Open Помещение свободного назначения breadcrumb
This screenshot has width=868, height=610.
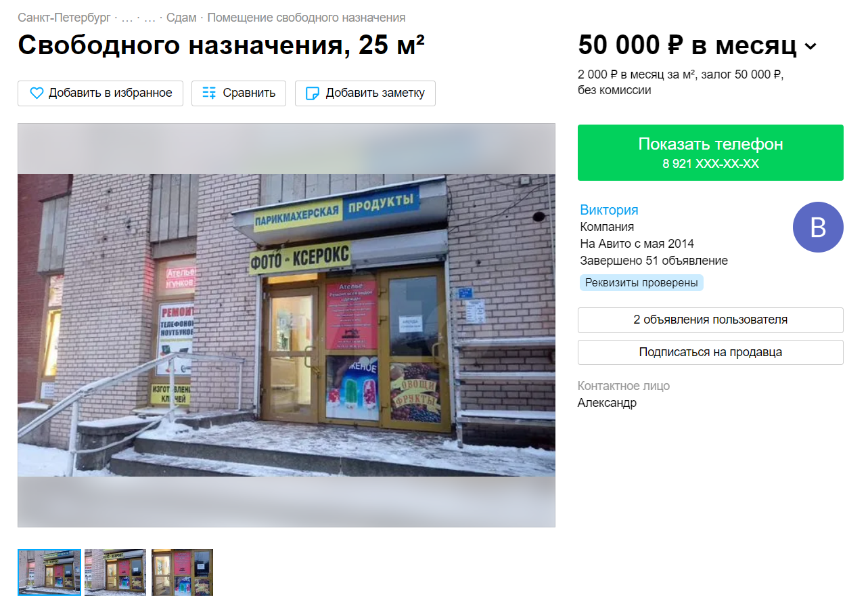306,18
